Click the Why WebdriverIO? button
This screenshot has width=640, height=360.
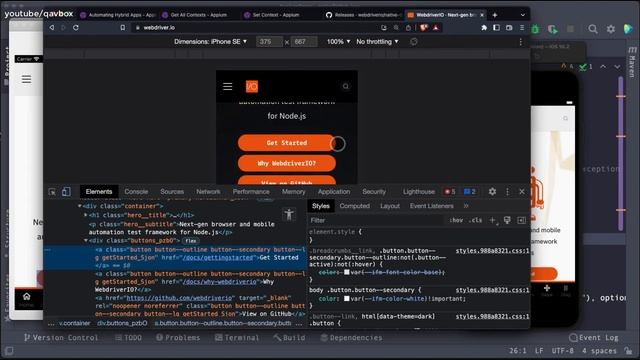coord(287,163)
